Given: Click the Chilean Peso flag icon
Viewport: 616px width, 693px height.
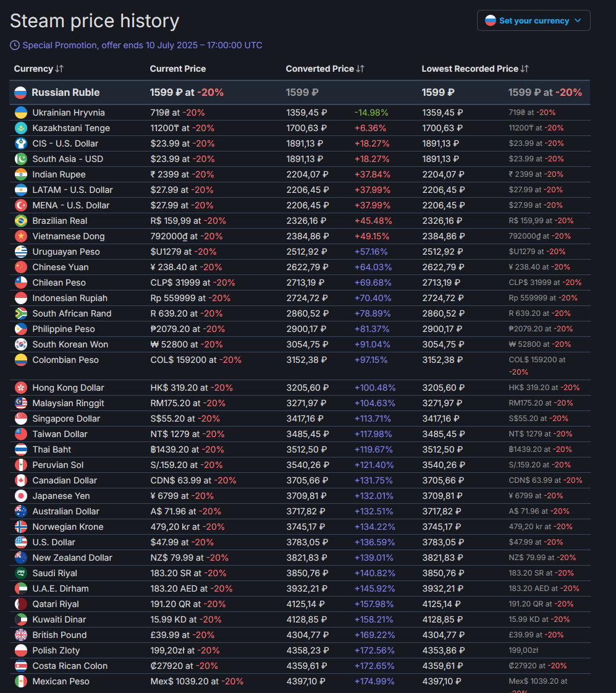Looking at the screenshot, I should [x=21, y=283].
